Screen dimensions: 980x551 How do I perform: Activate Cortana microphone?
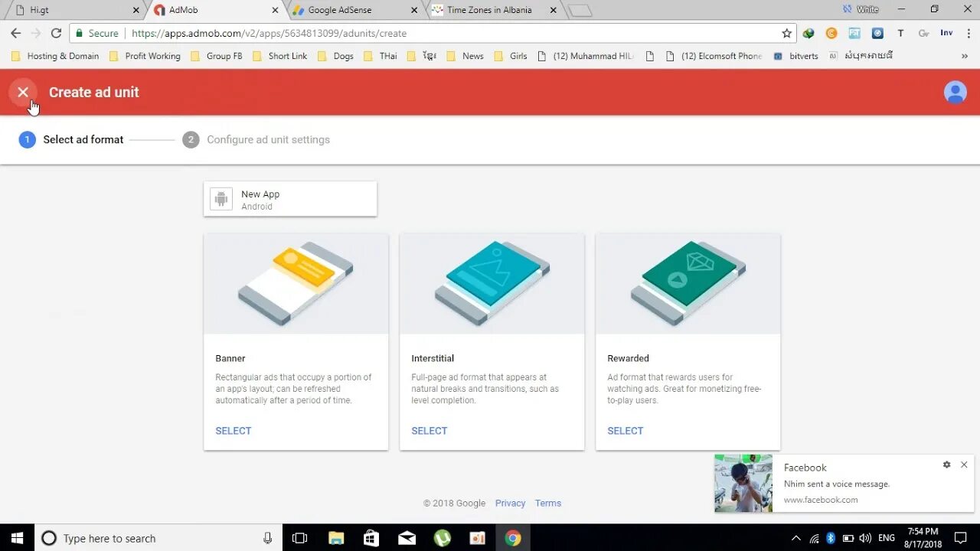pos(267,538)
